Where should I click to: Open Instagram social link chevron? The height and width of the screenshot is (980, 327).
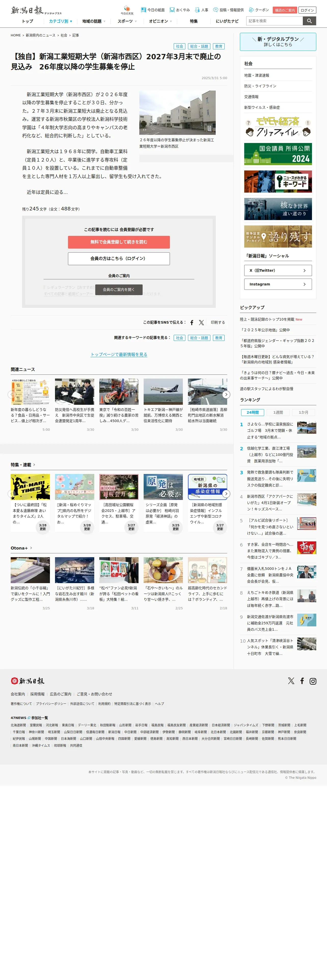click(x=304, y=284)
